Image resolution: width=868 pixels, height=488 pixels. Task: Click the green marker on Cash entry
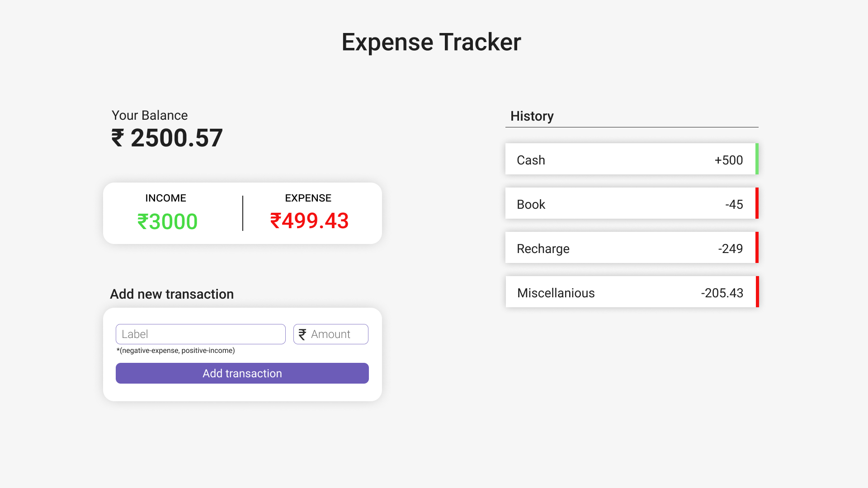[757, 159]
